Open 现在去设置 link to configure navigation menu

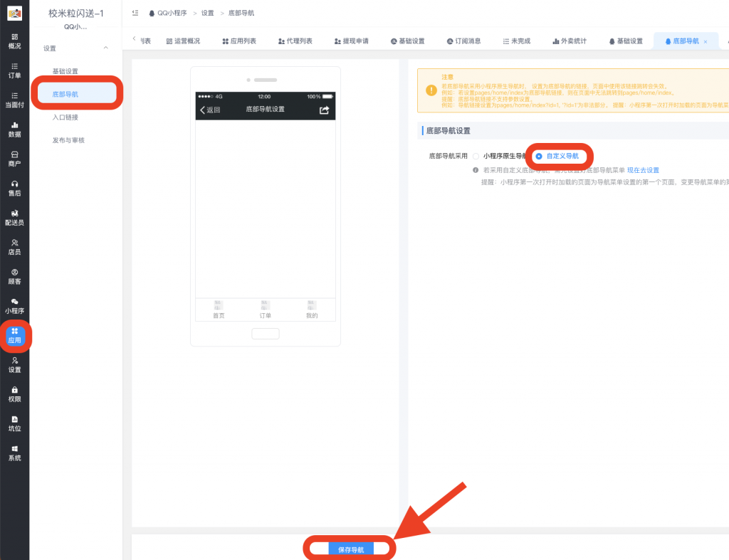coord(643,170)
